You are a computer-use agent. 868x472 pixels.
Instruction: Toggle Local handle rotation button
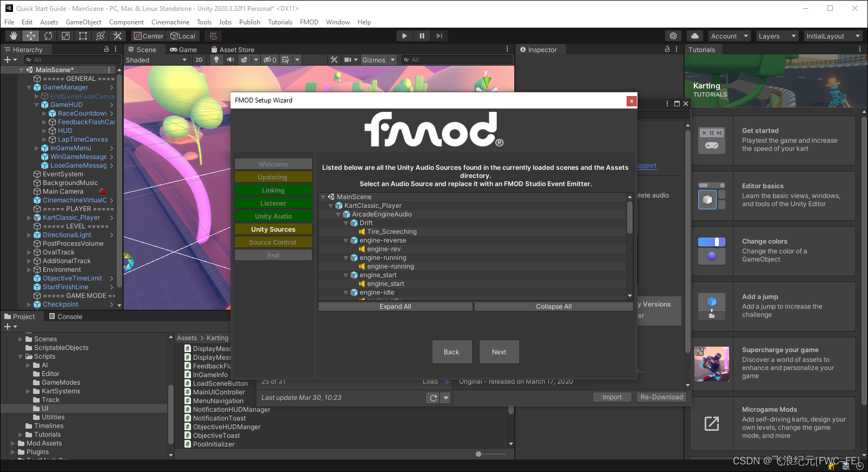(183, 36)
